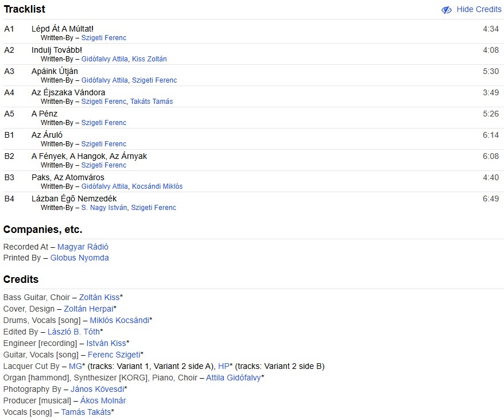Open Miklós Kocsándi drums credit link
Image resolution: width=504 pixels, height=420 pixels.
119,320
